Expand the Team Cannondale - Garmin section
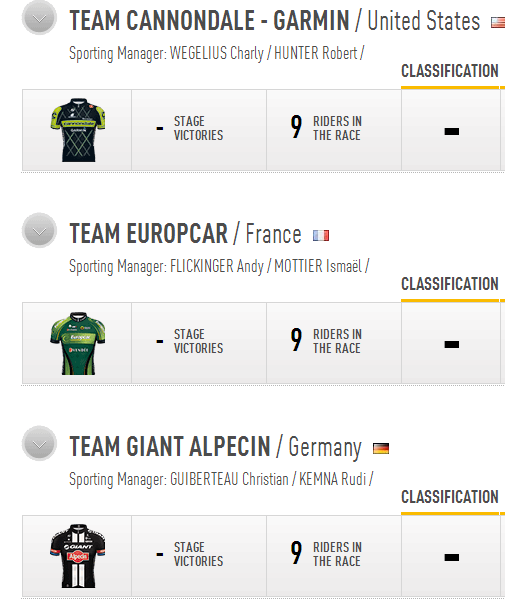 coord(39,18)
